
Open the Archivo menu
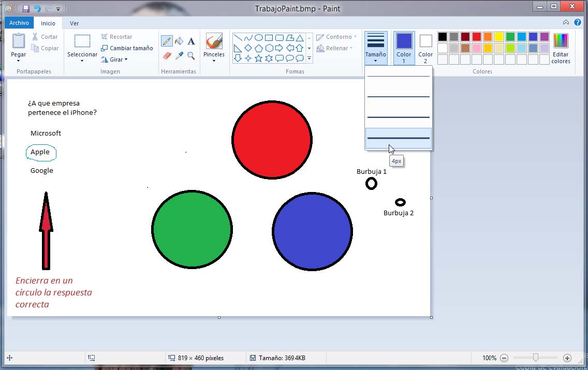[x=19, y=23]
